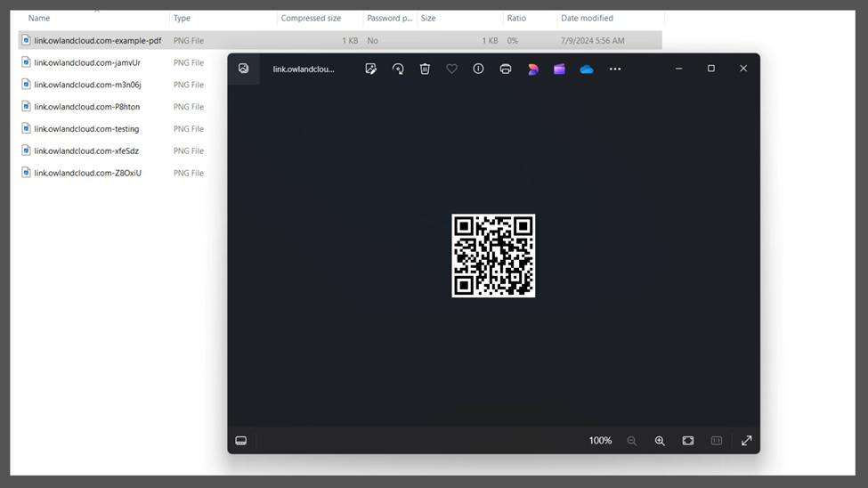Click the Password protected column header
The height and width of the screenshot is (488, 868).
point(390,19)
